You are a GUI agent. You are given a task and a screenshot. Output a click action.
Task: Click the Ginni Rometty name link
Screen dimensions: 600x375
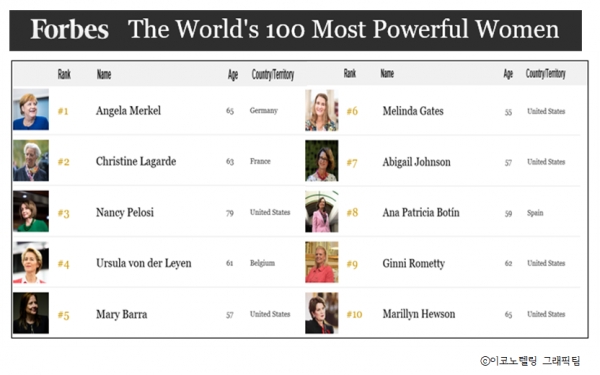pyautogui.click(x=414, y=264)
